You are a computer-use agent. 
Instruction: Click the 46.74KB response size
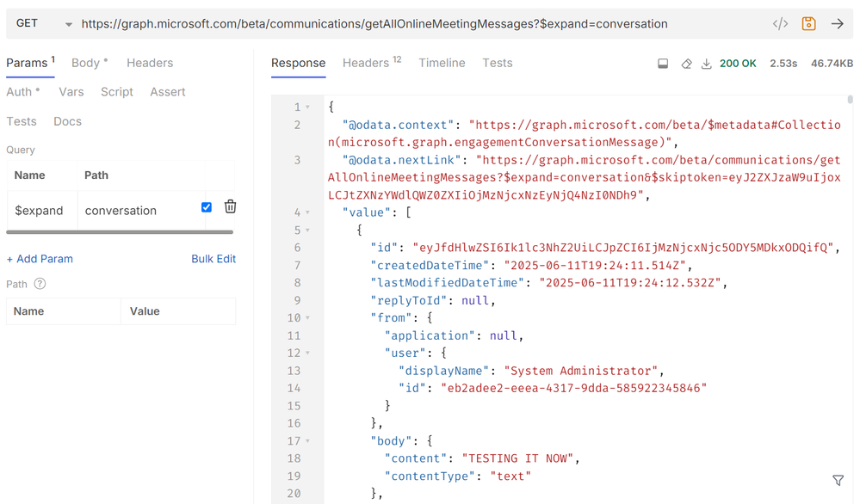point(832,64)
